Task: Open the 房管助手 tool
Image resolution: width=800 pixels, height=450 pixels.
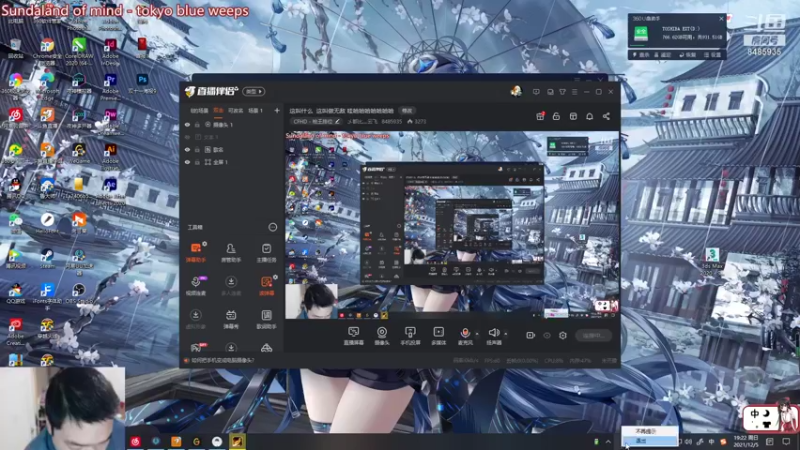Action: pyautogui.click(x=231, y=252)
